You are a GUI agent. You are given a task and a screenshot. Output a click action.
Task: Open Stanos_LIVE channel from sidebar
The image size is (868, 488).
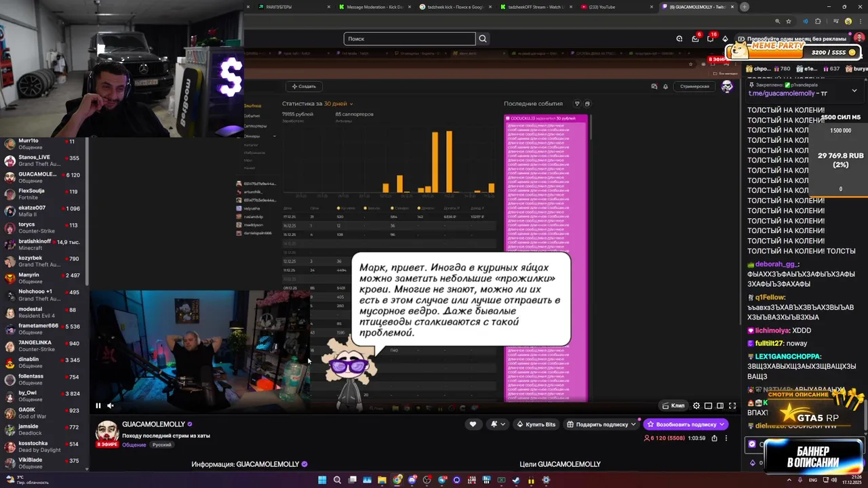(44, 161)
